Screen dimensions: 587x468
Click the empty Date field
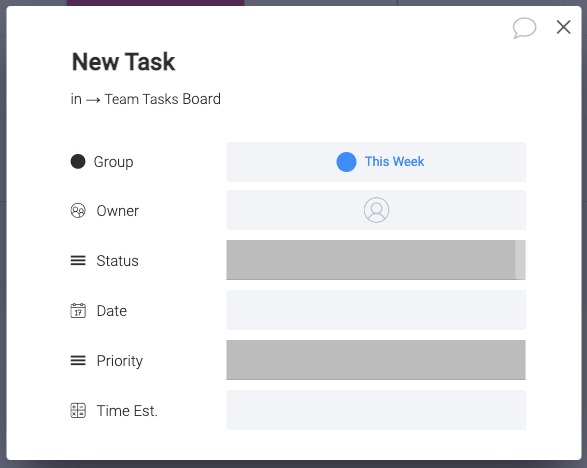(376, 310)
